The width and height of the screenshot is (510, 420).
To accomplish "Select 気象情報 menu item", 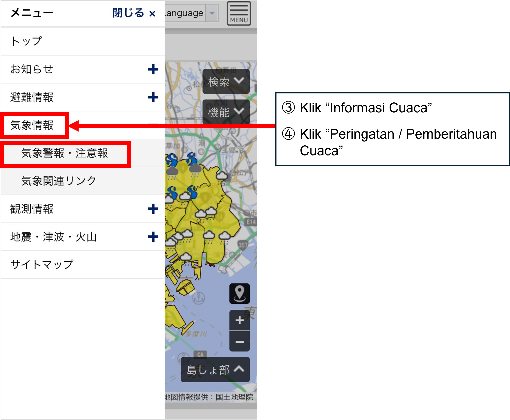I will (32, 125).
